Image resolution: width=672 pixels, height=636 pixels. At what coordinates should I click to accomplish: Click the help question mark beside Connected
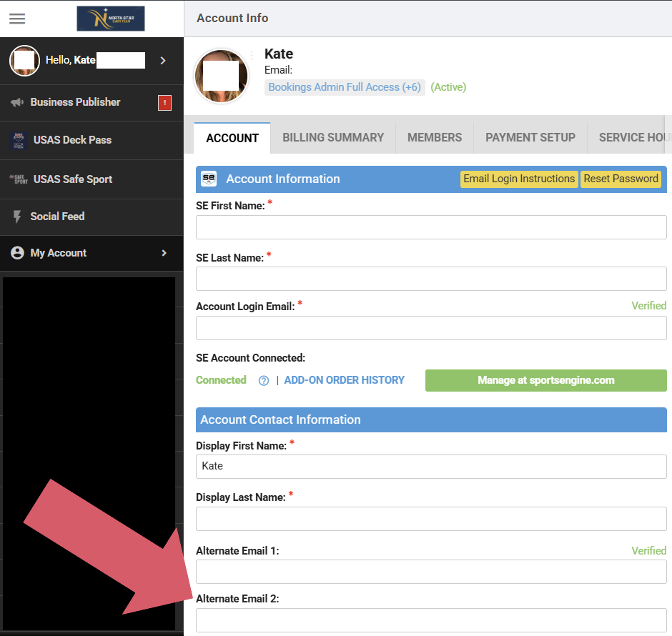pos(264,381)
